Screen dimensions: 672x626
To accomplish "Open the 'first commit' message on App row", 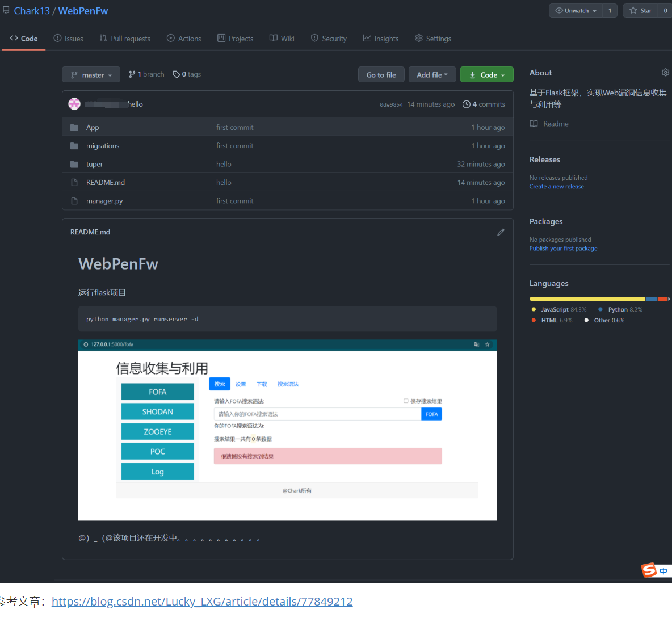I will point(234,127).
